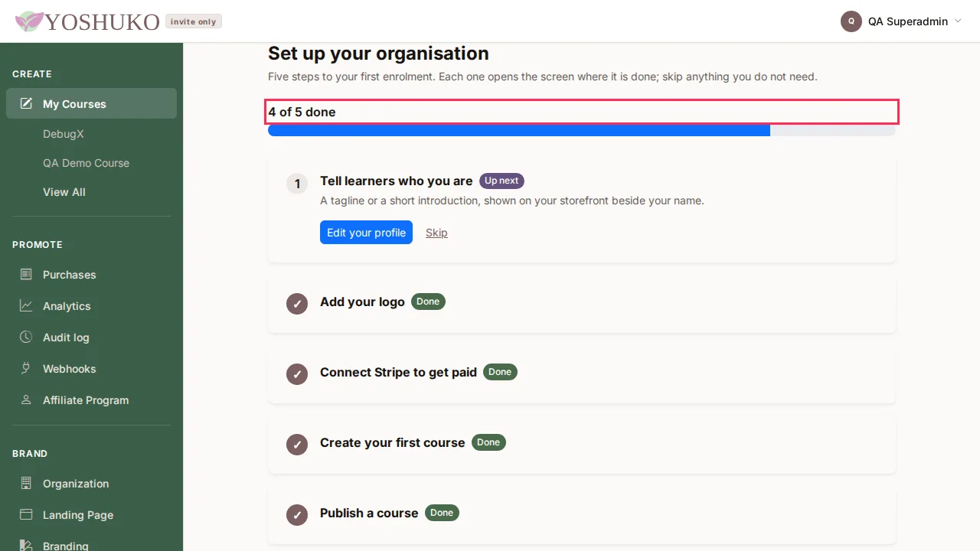980x551 pixels.
Task: Skip the Tell learners who you are step
Action: pos(436,233)
